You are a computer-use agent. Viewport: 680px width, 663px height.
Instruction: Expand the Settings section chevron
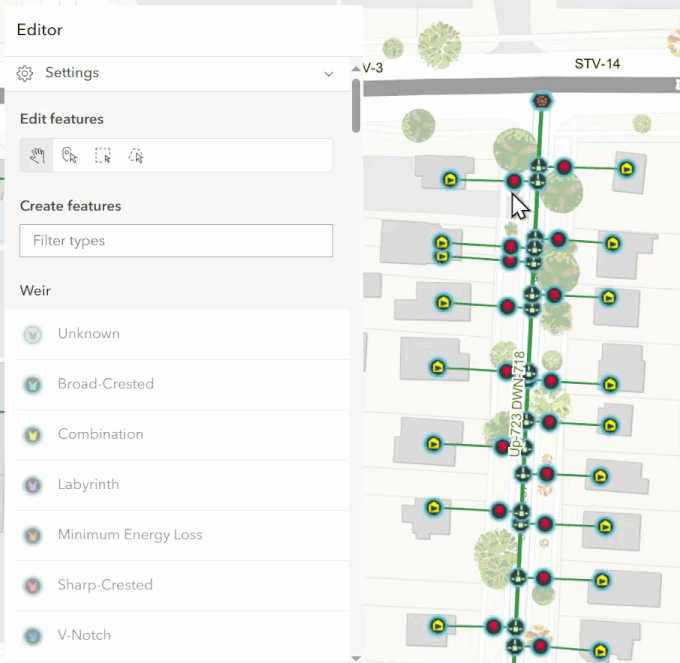point(328,73)
